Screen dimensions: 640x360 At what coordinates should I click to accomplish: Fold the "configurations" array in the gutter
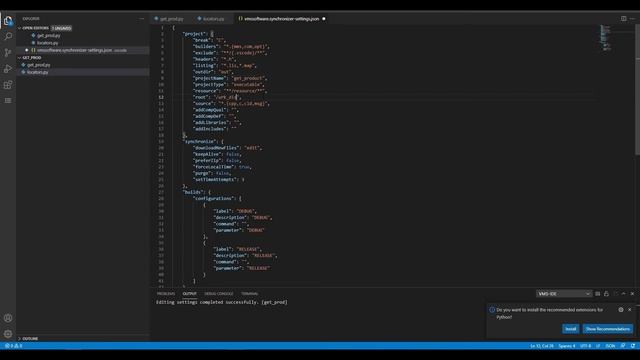tap(169, 198)
